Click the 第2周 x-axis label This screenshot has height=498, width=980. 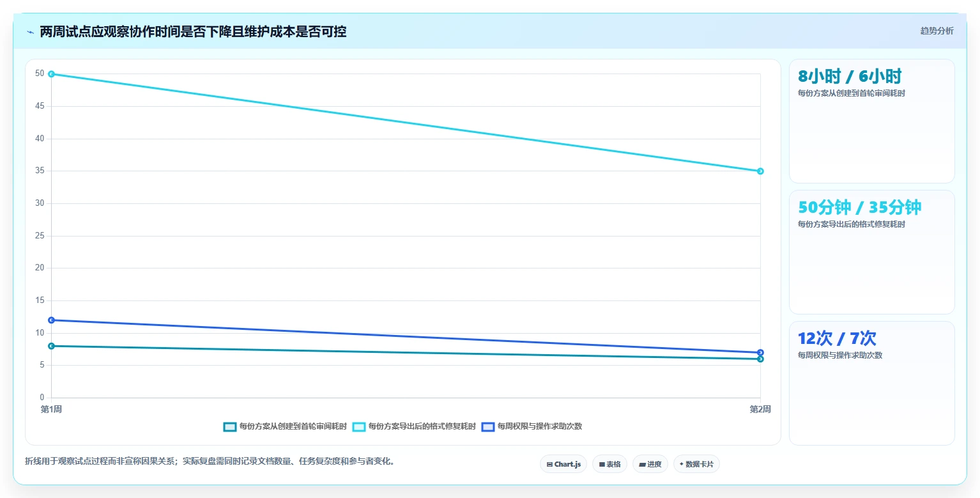(760, 409)
